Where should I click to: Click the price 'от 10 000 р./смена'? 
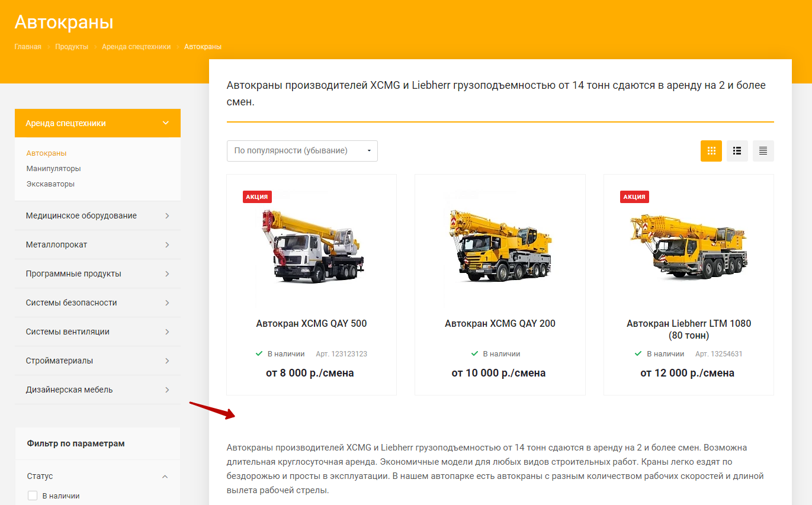coord(499,374)
